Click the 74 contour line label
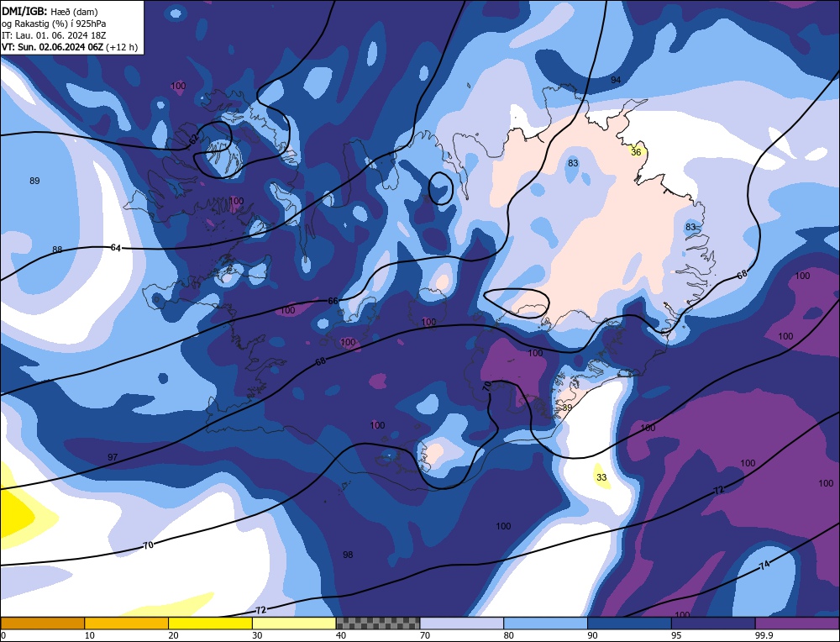 point(764,566)
